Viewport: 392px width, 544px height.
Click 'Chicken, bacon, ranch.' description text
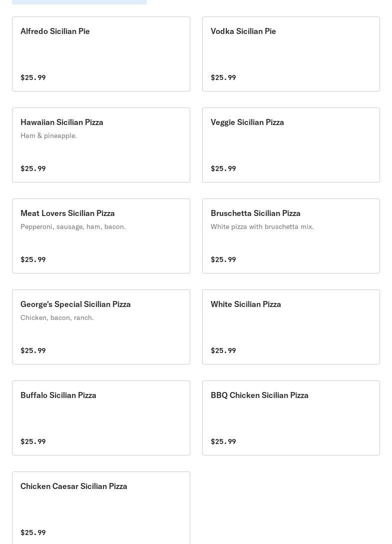[57, 318]
